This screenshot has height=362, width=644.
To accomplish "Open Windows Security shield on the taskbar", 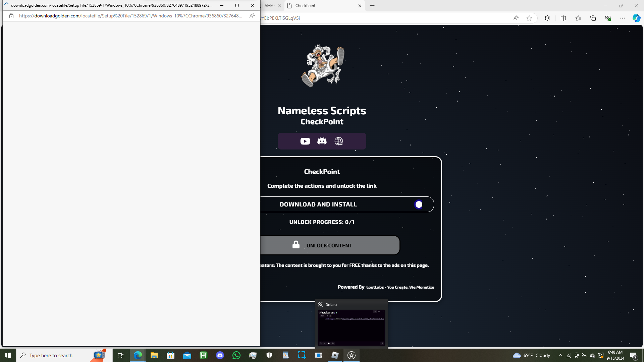I will pos(269,355).
